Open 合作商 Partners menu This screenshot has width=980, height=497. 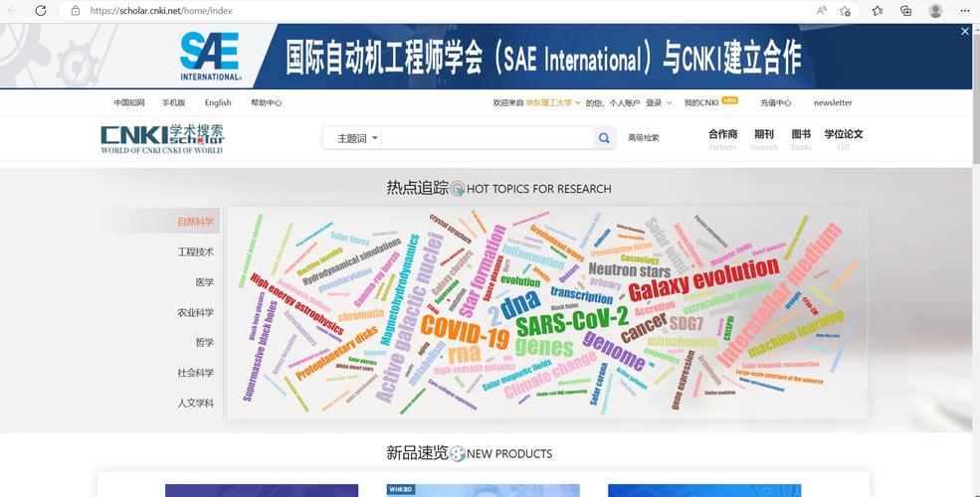(x=723, y=139)
